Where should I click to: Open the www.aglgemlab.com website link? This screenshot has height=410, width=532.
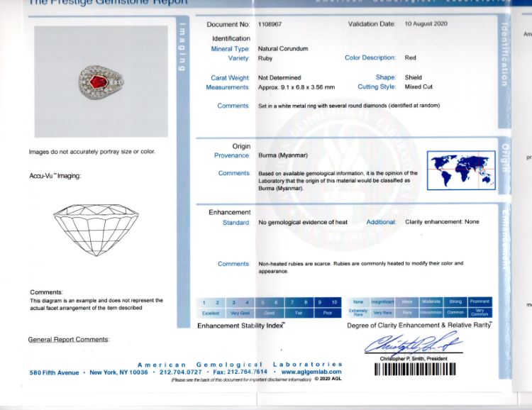[311, 372]
